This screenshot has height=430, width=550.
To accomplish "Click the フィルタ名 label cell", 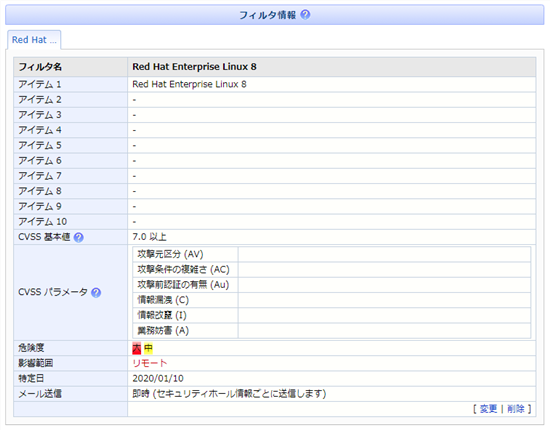I will pos(71,67).
